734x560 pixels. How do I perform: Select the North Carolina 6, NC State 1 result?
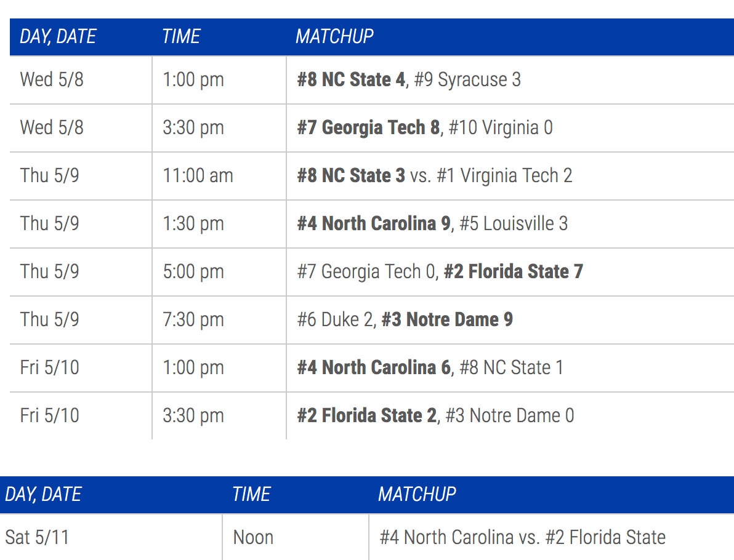(430, 367)
